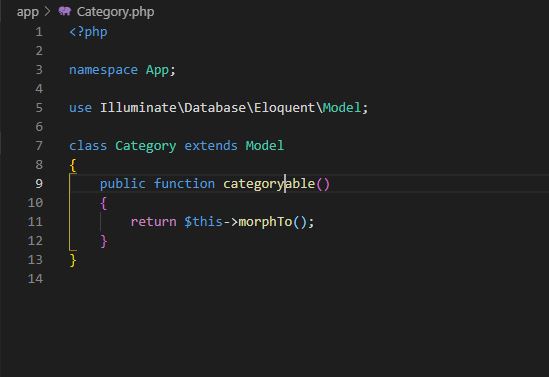
Task: Click line number 14 in the gutter
Action: 35,279
